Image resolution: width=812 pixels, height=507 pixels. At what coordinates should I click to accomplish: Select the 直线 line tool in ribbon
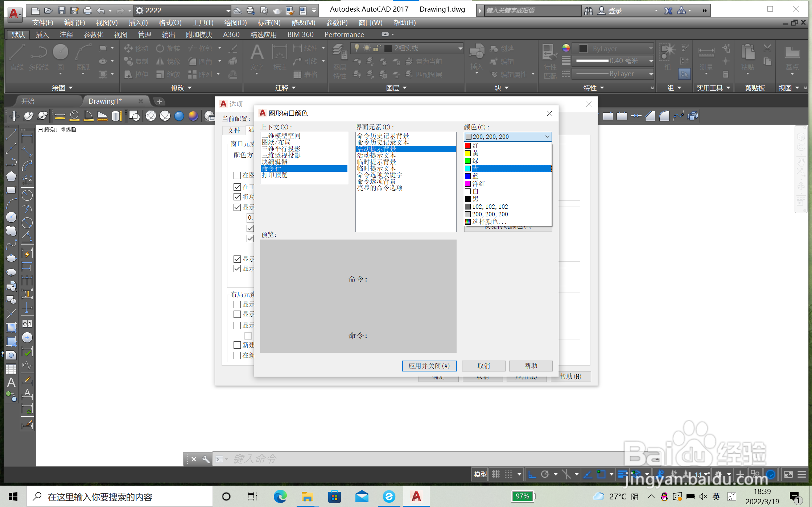click(x=17, y=57)
